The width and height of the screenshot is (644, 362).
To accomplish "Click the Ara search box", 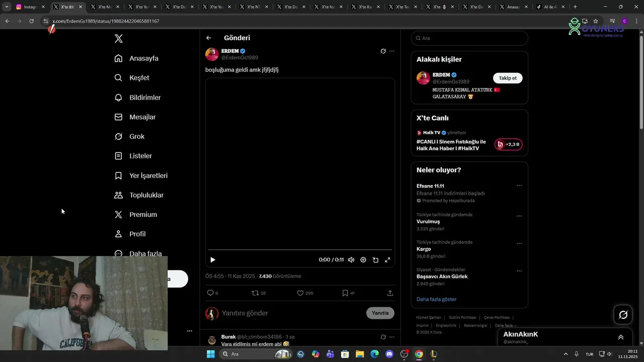I will tap(469, 38).
